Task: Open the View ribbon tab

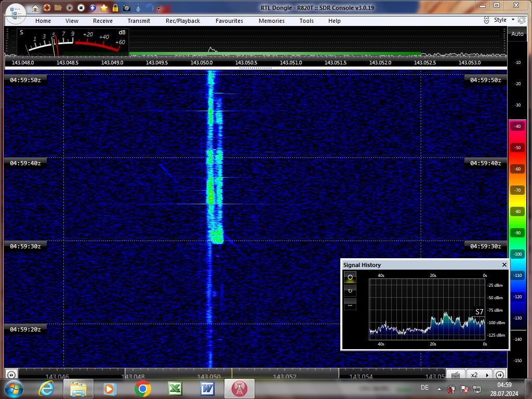Action: (x=72, y=21)
